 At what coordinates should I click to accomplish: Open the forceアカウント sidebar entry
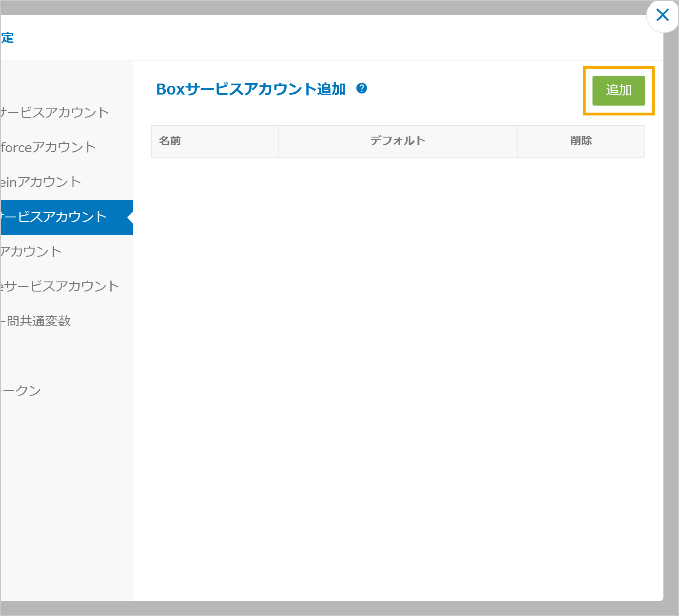tap(49, 148)
